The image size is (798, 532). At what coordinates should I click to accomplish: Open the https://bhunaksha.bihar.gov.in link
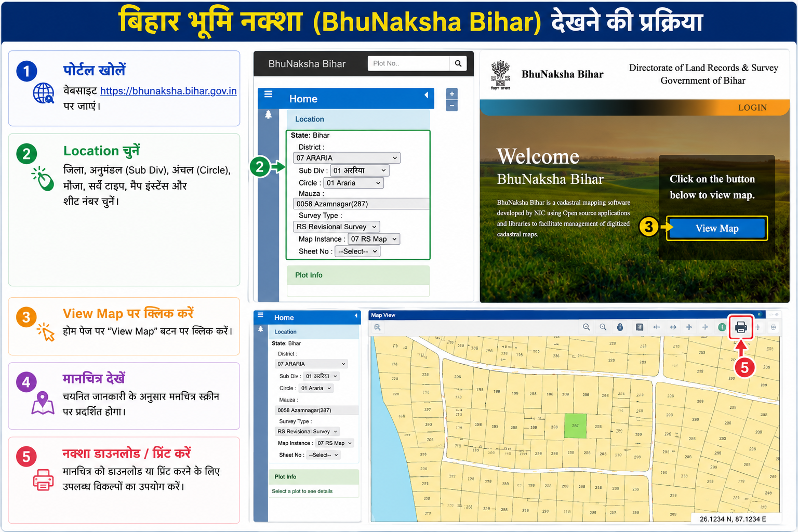(x=168, y=91)
